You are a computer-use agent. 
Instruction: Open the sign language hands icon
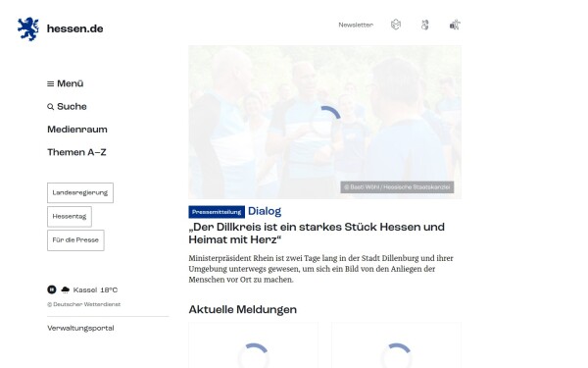tap(425, 26)
